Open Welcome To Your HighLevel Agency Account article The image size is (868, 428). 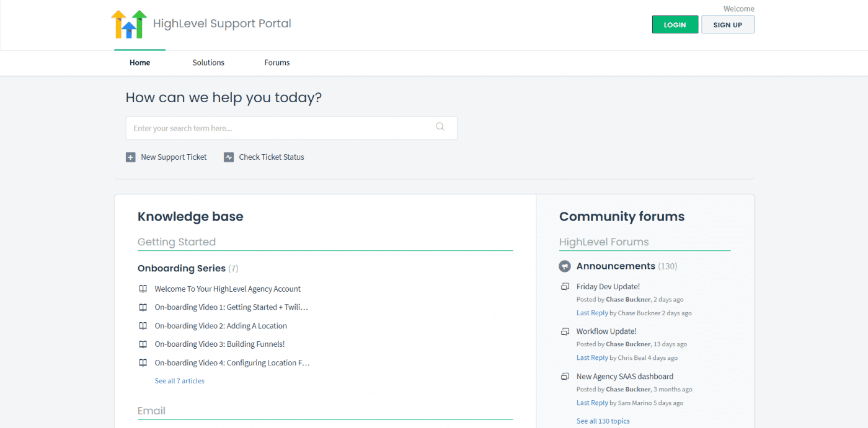[228, 289]
